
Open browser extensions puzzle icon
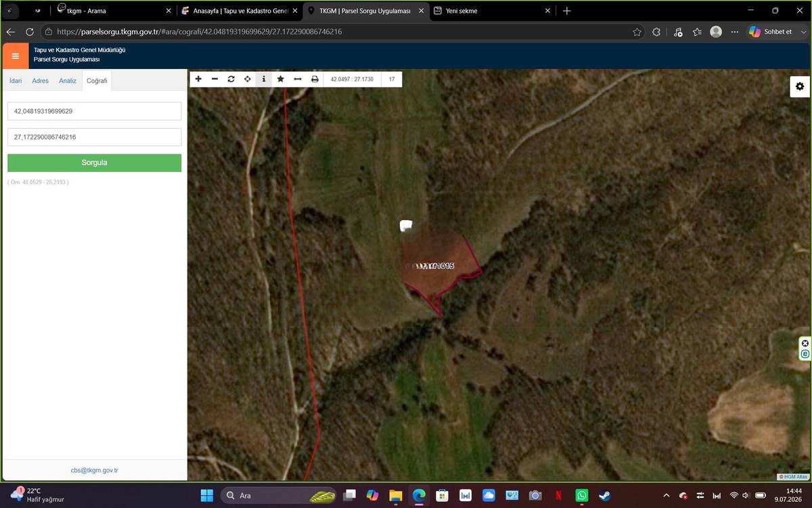(x=656, y=32)
